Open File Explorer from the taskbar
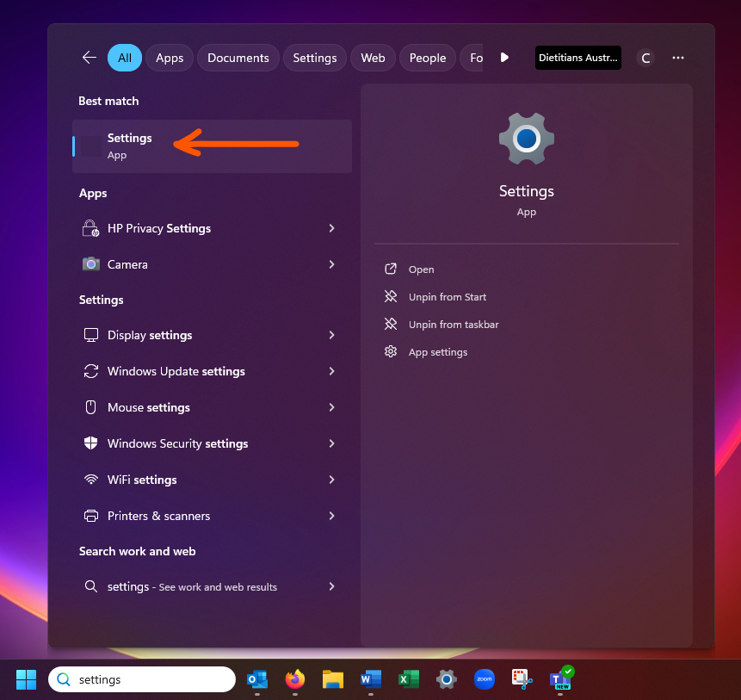 pyautogui.click(x=333, y=679)
